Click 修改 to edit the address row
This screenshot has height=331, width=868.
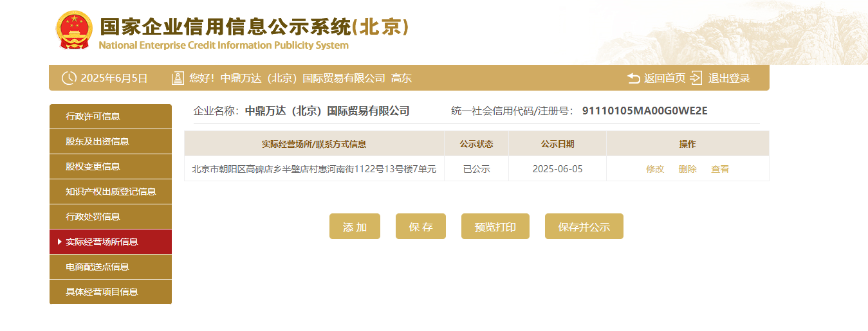[x=655, y=169]
